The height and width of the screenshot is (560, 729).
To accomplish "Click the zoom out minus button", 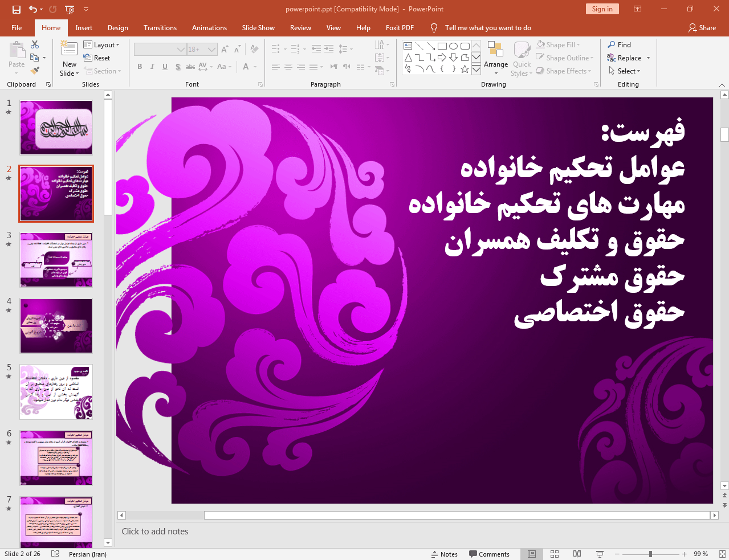I will click(617, 554).
